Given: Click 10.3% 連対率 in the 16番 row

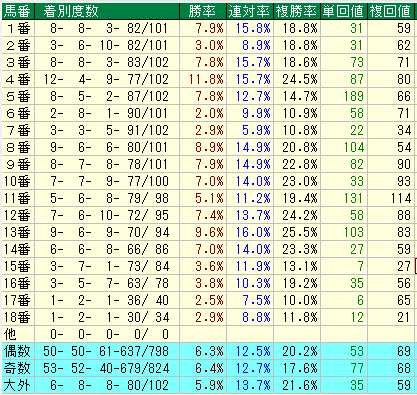Looking at the screenshot, I should tap(253, 283).
